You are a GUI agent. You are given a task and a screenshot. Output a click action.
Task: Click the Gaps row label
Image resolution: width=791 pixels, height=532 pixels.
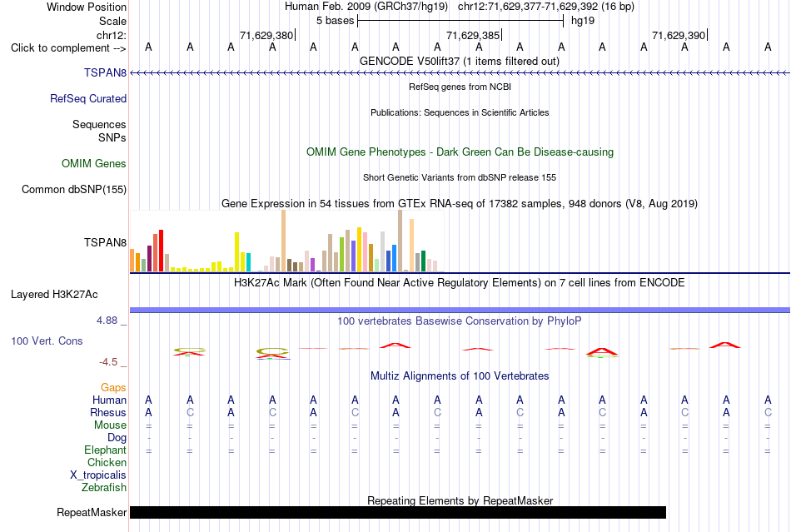point(113,387)
